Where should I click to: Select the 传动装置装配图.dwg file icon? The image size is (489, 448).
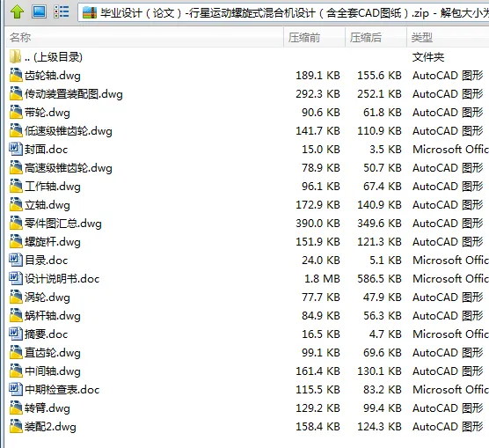click(16, 93)
